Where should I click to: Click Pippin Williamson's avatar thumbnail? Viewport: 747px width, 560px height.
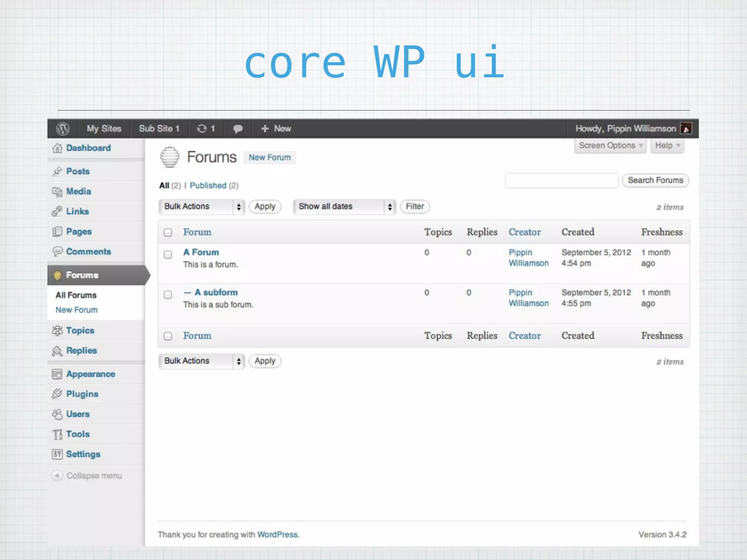point(686,129)
